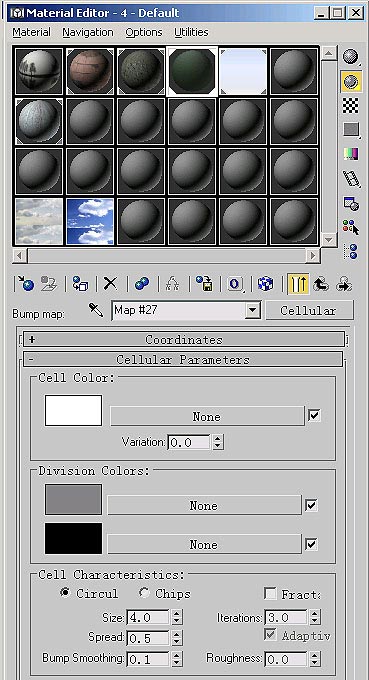Screen dimensions: 369x680
Task: Toggle the black division color map checkbox
Action: 311,544
